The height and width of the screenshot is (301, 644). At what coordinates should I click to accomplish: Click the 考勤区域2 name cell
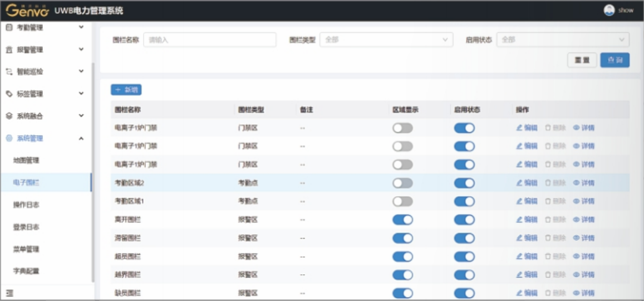click(x=129, y=183)
